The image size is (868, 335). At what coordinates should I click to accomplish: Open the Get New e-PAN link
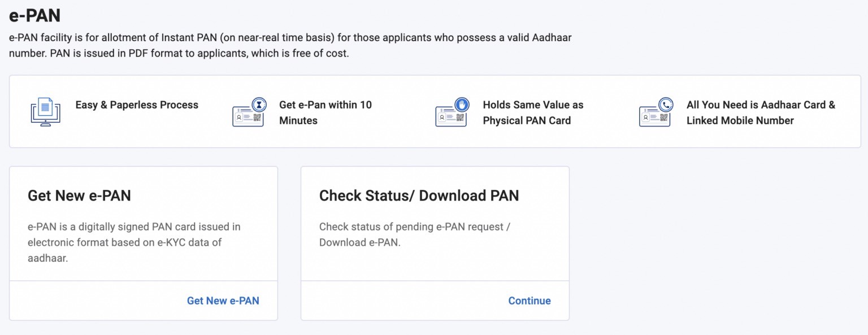coord(223,301)
